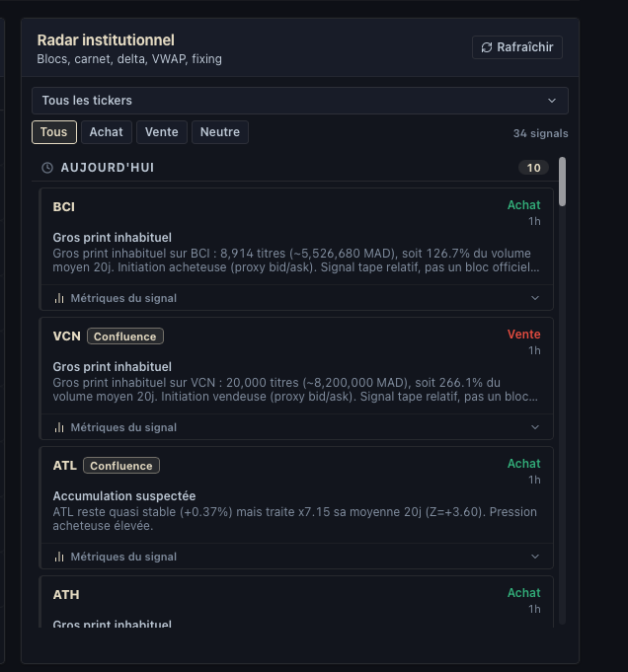Expand Métriques du signal for VCN

coord(296,427)
